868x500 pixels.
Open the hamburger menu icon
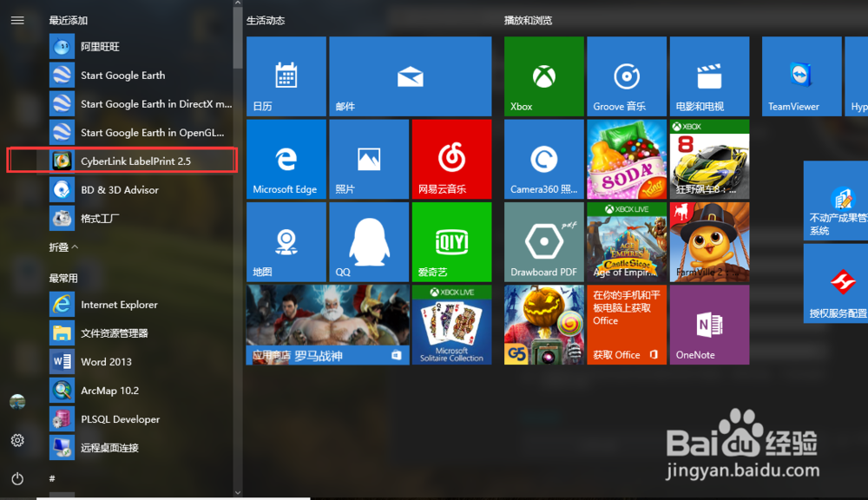17,21
